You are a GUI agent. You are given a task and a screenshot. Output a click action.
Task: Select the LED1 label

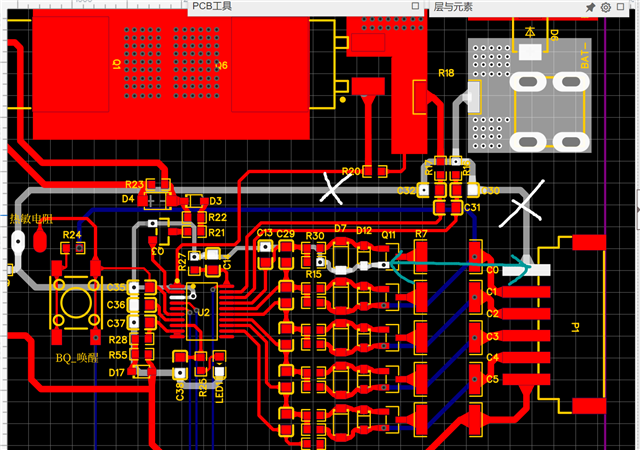pos(219,392)
